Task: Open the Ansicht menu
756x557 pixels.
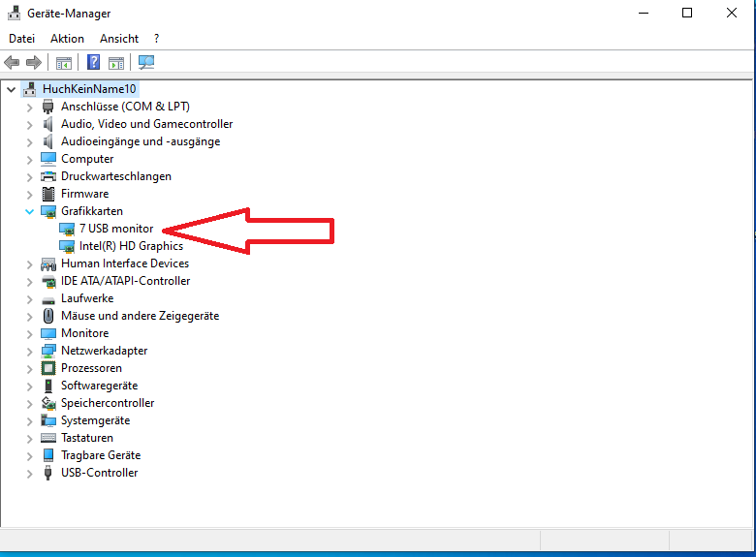Action: coord(119,39)
